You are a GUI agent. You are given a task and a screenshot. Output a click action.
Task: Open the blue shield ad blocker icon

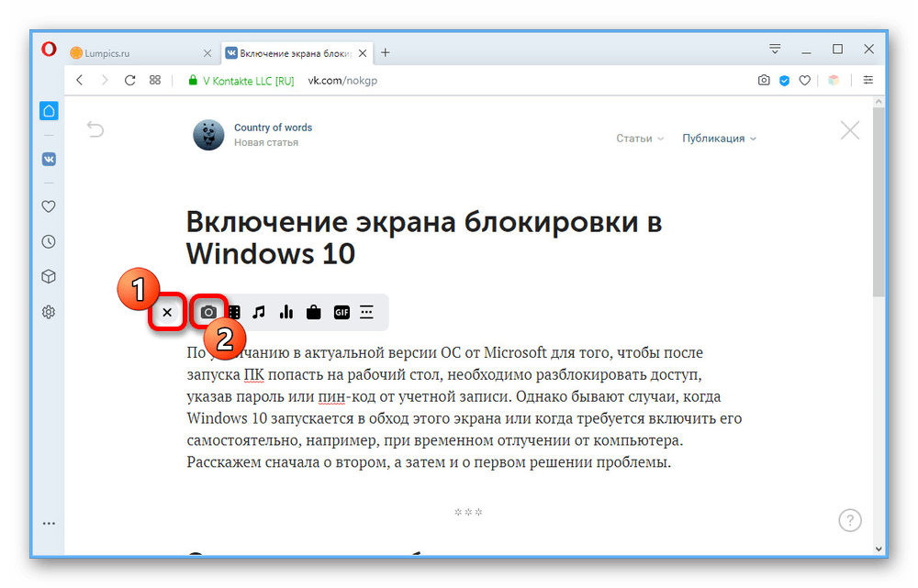785,81
